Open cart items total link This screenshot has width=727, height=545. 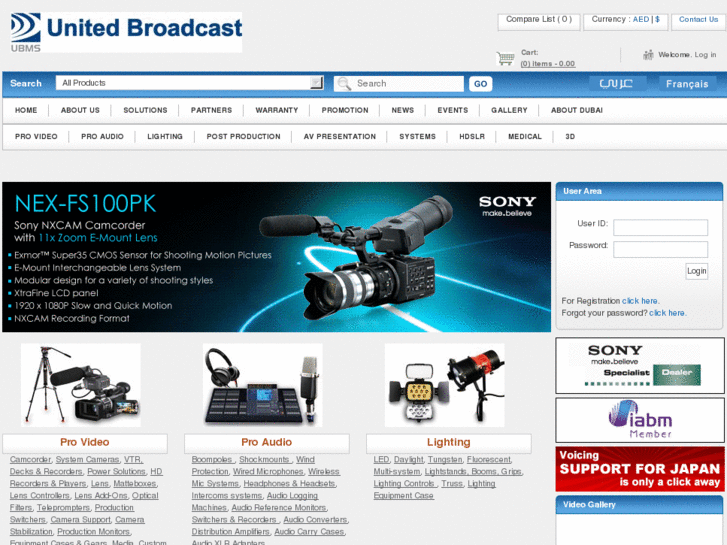548,64
